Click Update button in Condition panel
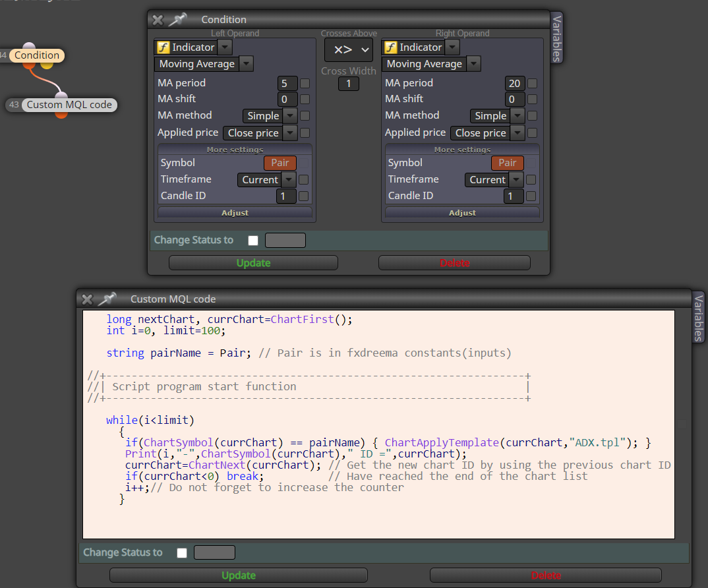The image size is (708, 588). point(253,263)
